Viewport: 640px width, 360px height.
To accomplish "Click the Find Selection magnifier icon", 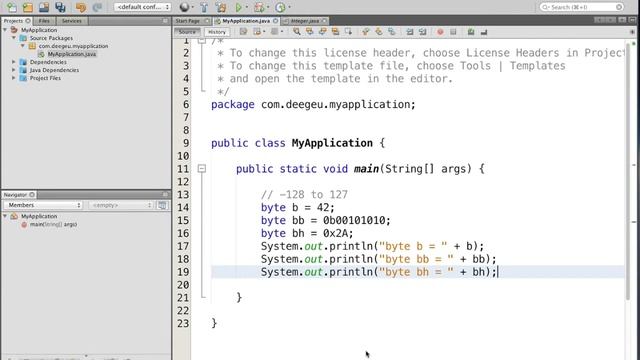I will [x=297, y=32].
